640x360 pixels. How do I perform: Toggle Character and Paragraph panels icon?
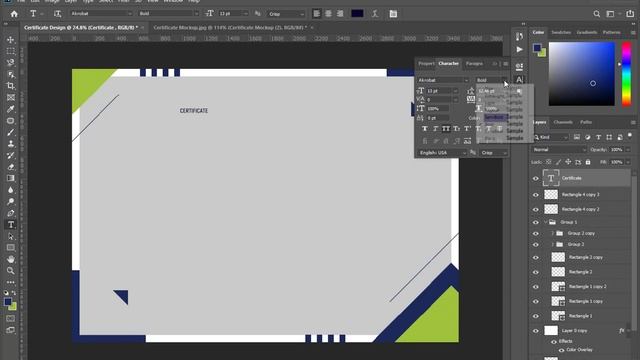pyautogui.click(x=393, y=14)
